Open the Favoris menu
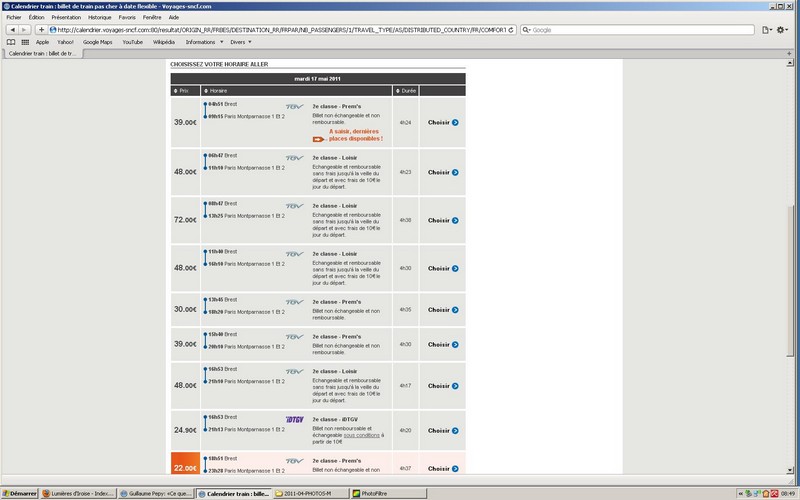The image size is (800, 500). (x=127, y=17)
